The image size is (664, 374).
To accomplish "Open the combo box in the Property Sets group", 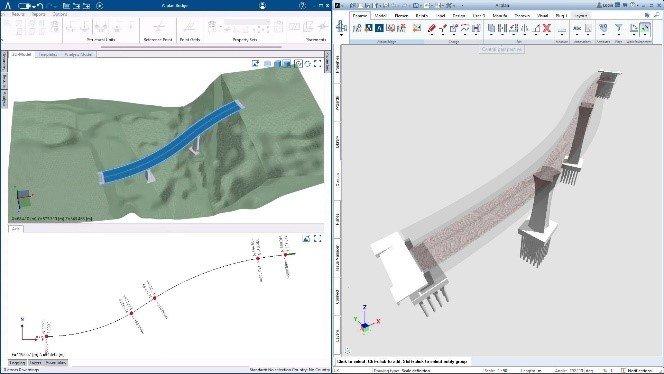I will (x=246, y=22).
